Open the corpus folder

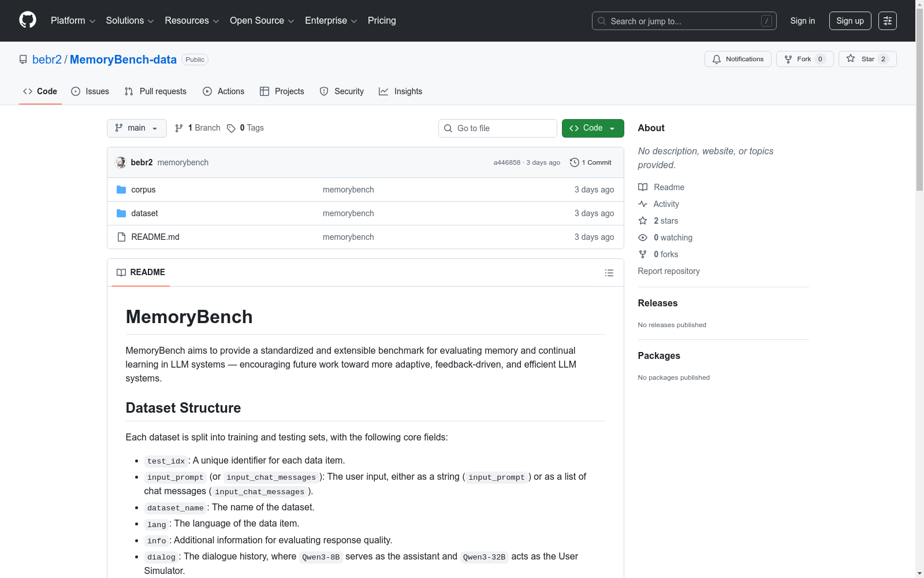143,190
